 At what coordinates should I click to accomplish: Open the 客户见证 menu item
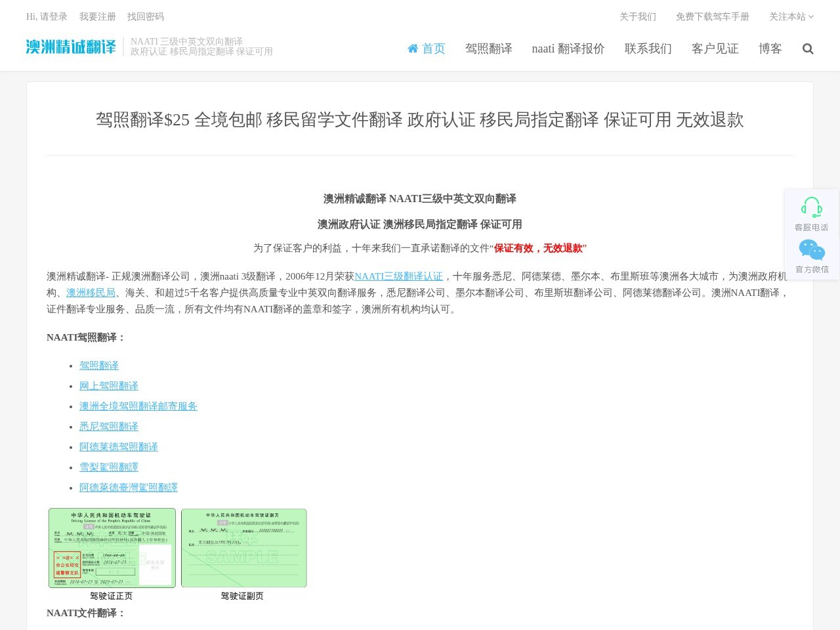[715, 49]
